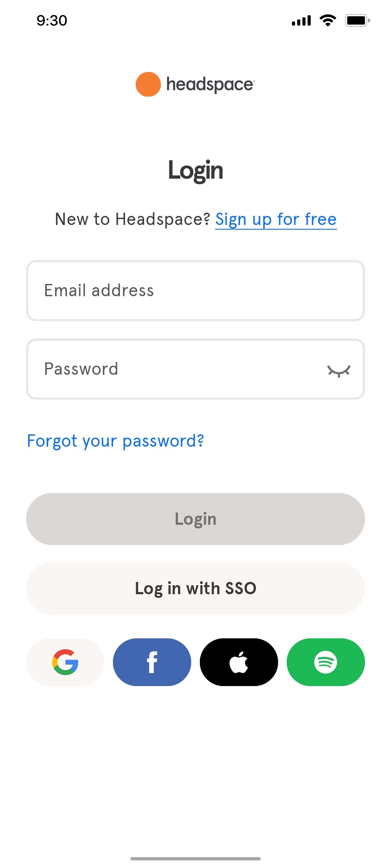391x868 pixels.
Task: Click the Headspace orange circle logo
Action: (147, 84)
